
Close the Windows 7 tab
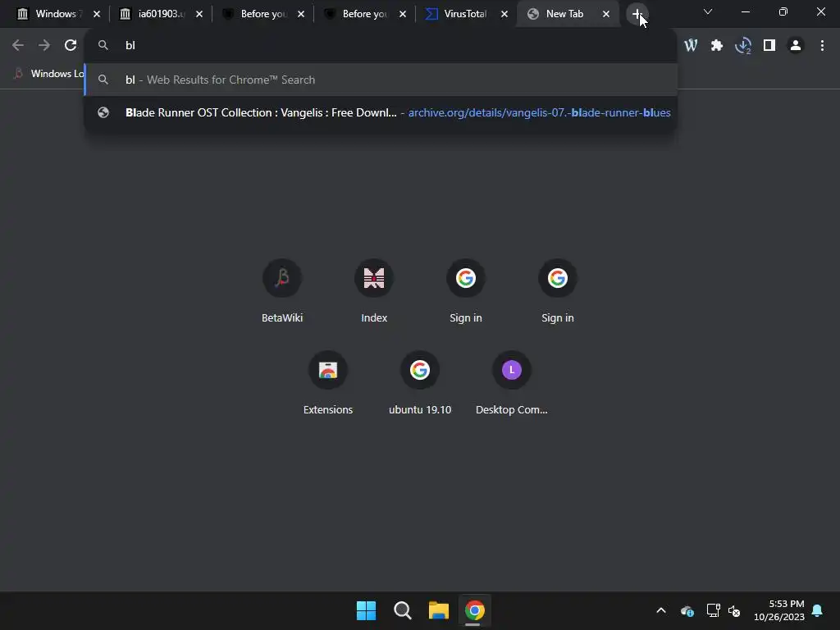(x=97, y=14)
